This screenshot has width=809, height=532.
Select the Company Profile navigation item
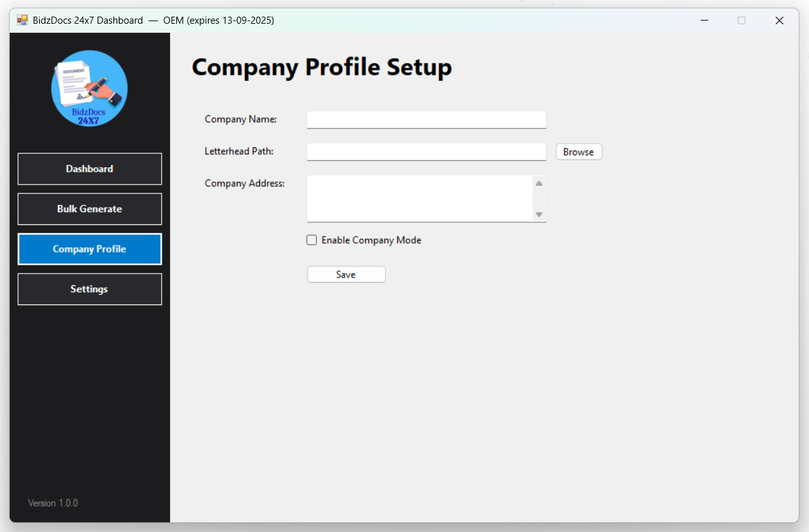89,249
